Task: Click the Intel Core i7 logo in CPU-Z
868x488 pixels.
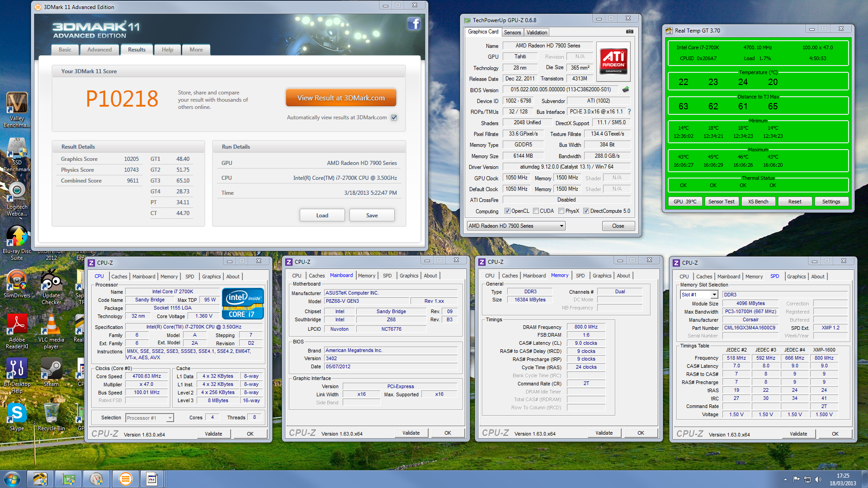Action: click(243, 303)
